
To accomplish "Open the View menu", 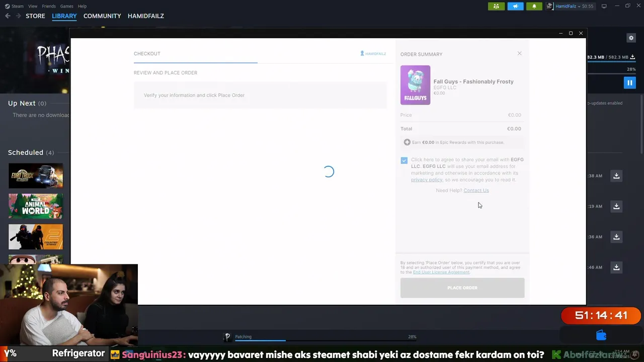I will click(x=33, y=6).
